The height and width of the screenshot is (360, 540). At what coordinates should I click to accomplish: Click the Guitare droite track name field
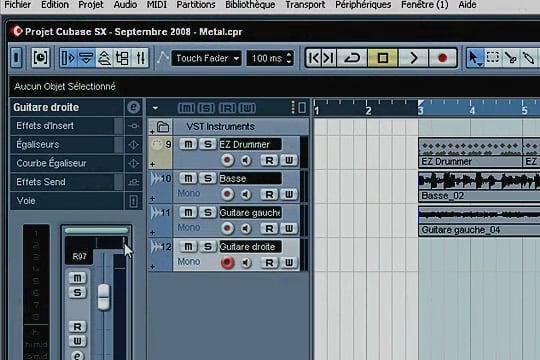point(250,247)
